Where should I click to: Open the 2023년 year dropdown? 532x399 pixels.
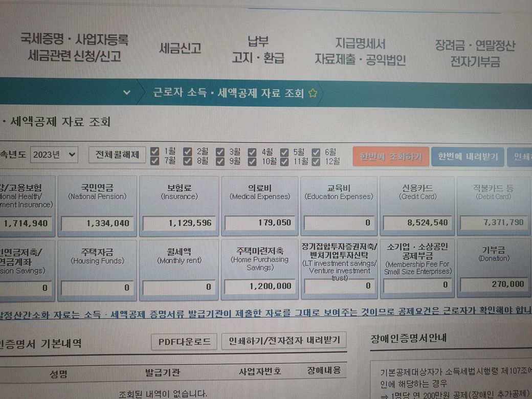pos(54,154)
